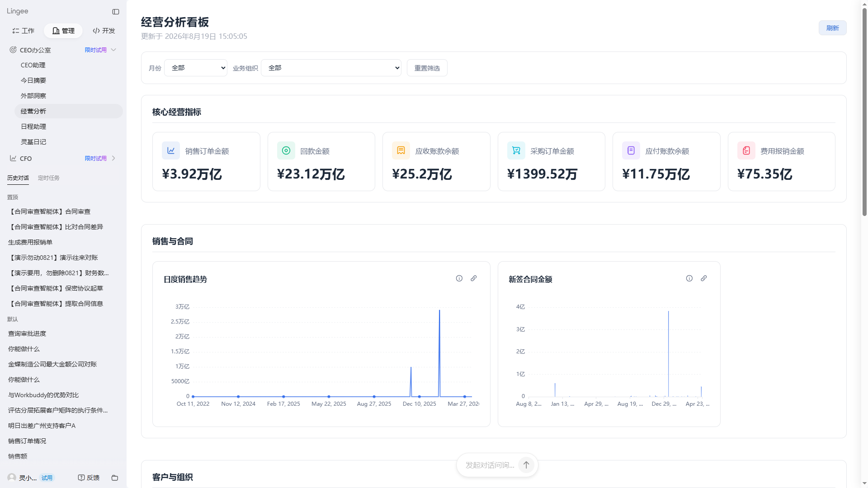Copy link of 日度销售趋势 chart
This screenshot has width=868, height=488.
point(474,278)
